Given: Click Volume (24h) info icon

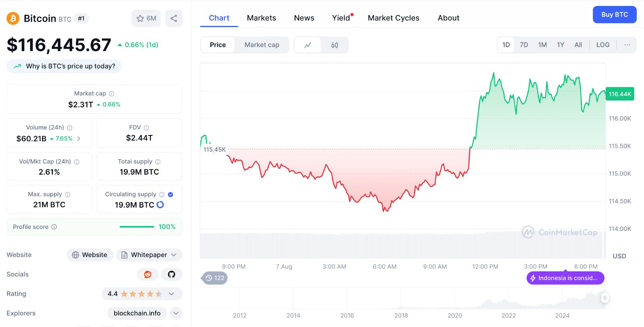Looking at the screenshot, I should tap(70, 128).
